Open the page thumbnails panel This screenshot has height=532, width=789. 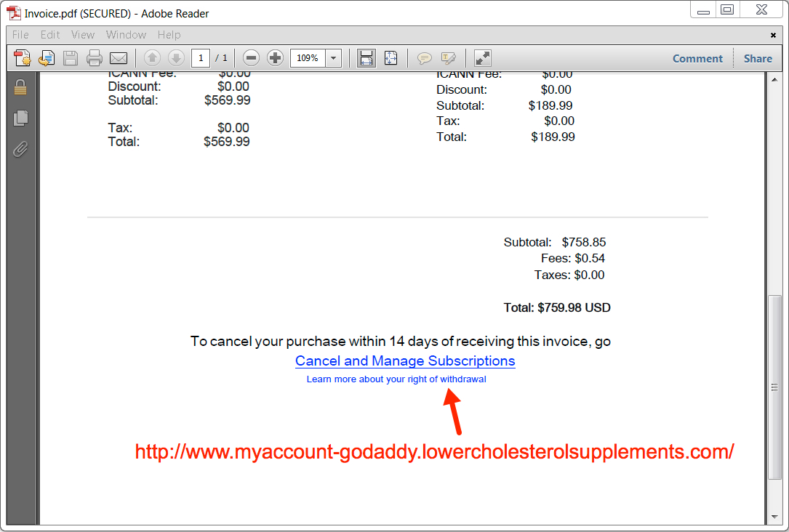click(x=20, y=118)
